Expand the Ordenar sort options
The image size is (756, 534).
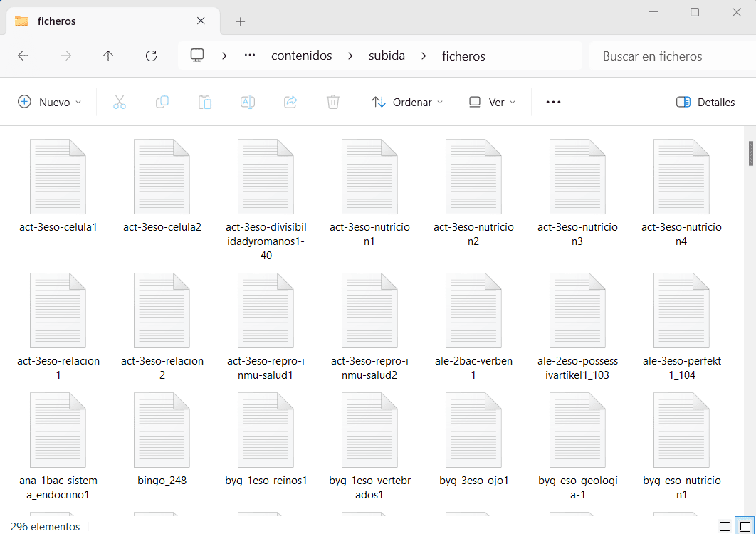[407, 102]
